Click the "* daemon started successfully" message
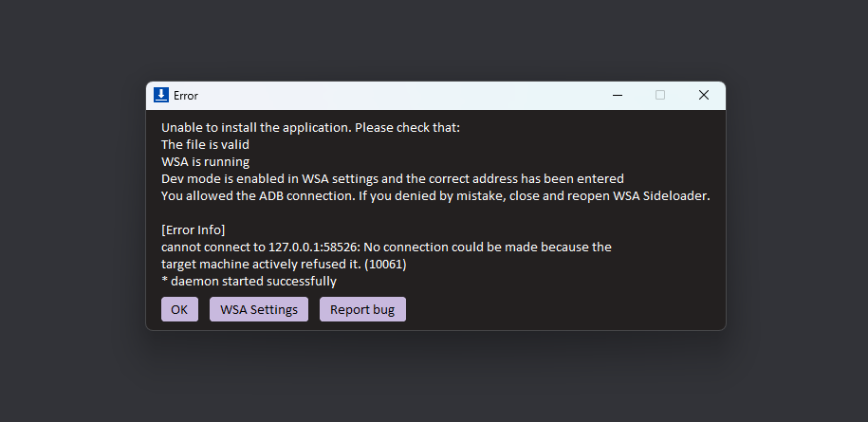This screenshot has height=422, width=868. 249,282
